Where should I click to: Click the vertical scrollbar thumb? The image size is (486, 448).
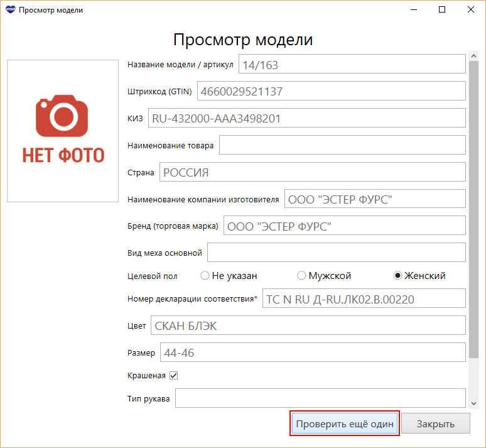point(473,210)
